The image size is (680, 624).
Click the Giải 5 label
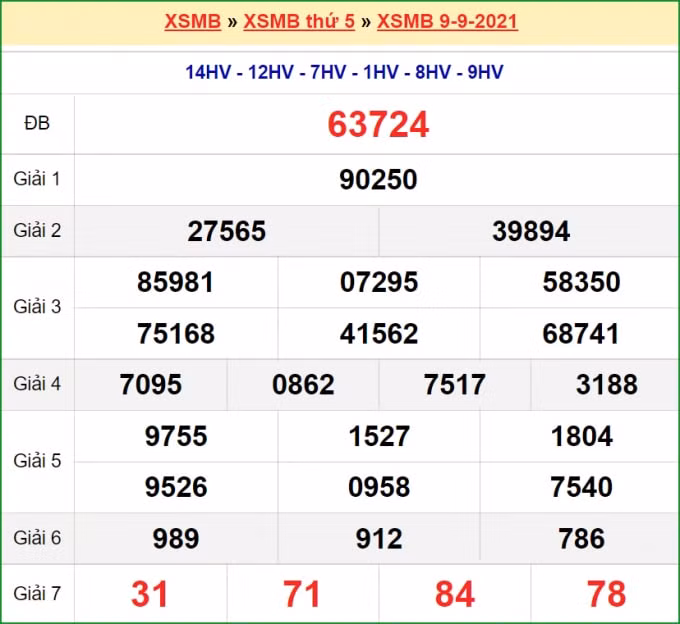coord(37,461)
